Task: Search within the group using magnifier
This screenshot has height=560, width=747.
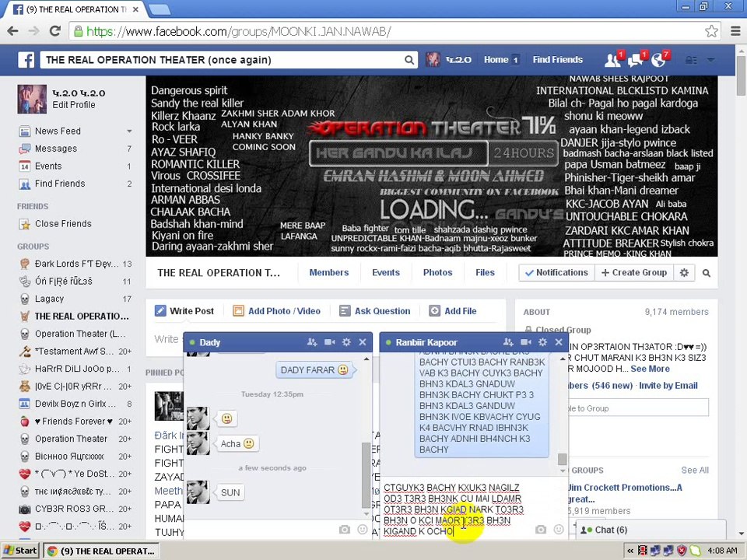Action: point(707,273)
